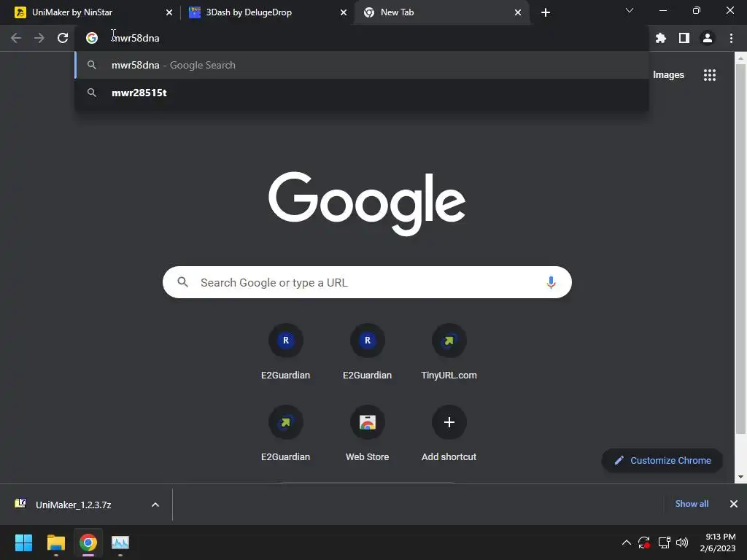
Task: Toggle the side panel icon
Action: pyautogui.click(x=684, y=38)
